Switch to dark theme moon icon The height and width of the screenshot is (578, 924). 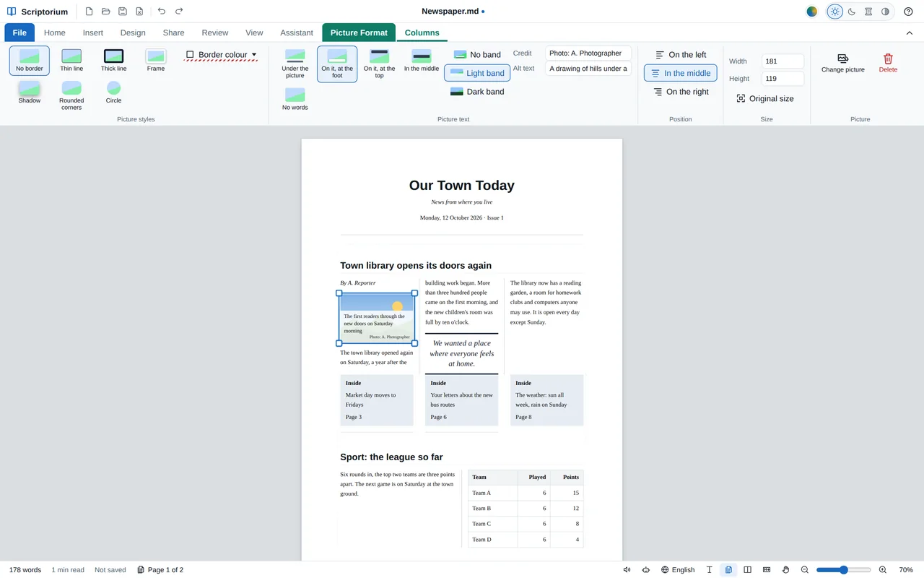click(x=852, y=12)
